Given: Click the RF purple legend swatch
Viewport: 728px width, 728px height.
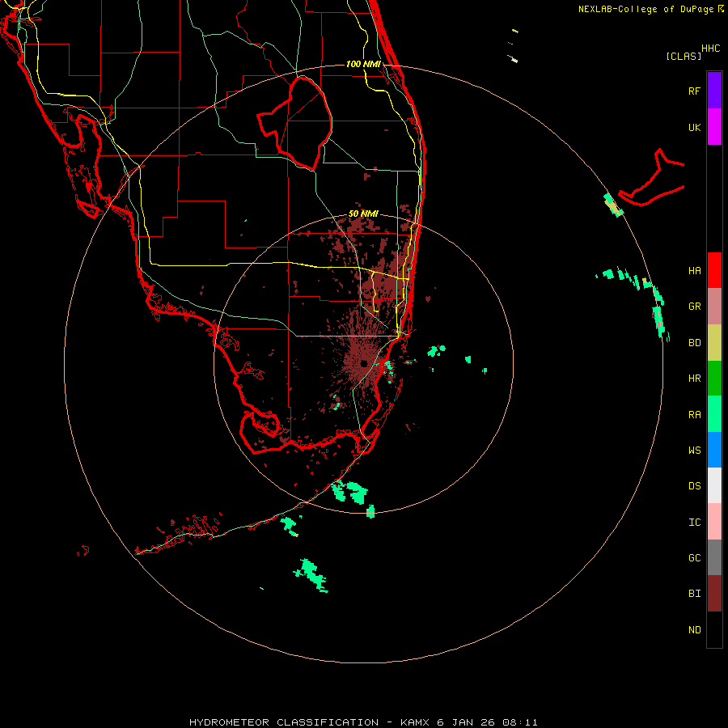Looking at the screenshot, I should [714, 91].
